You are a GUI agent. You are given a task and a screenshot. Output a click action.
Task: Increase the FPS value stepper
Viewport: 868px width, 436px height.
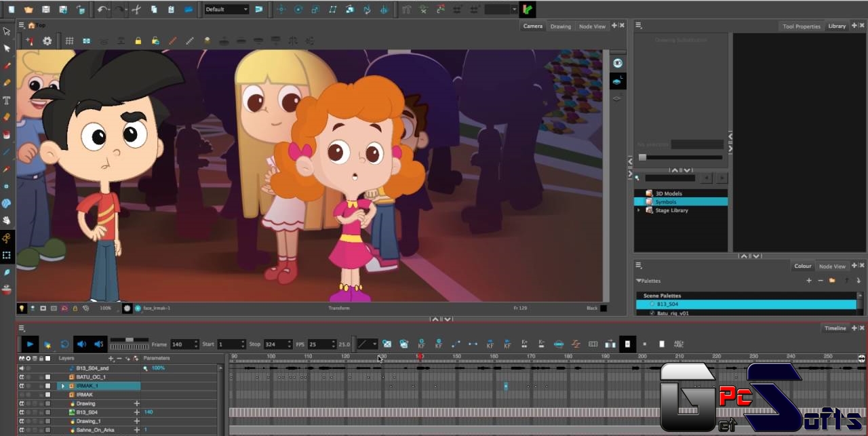pos(332,342)
